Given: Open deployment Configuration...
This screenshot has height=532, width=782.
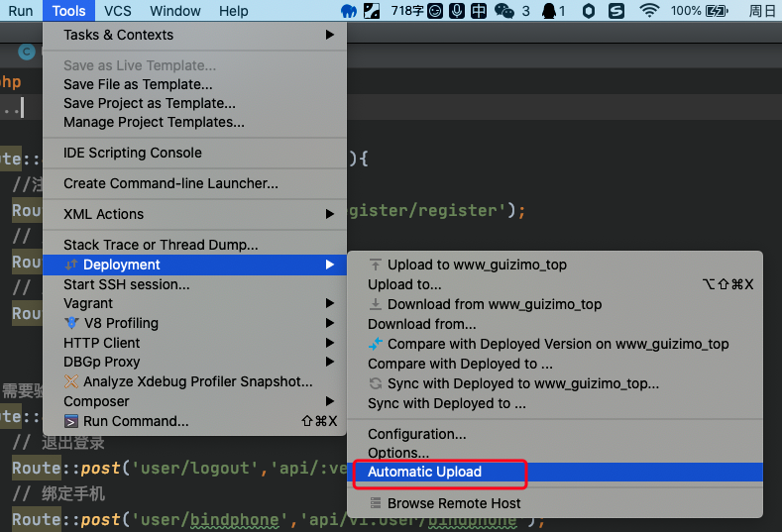Looking at the screenshot, I should pos(555,434).
